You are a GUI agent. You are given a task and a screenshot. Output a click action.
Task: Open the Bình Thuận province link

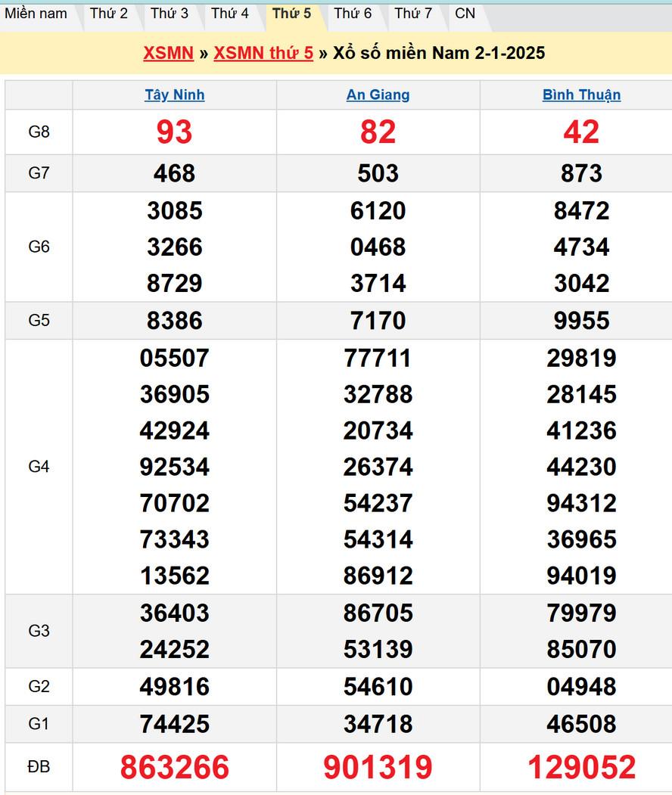[581, 95]
